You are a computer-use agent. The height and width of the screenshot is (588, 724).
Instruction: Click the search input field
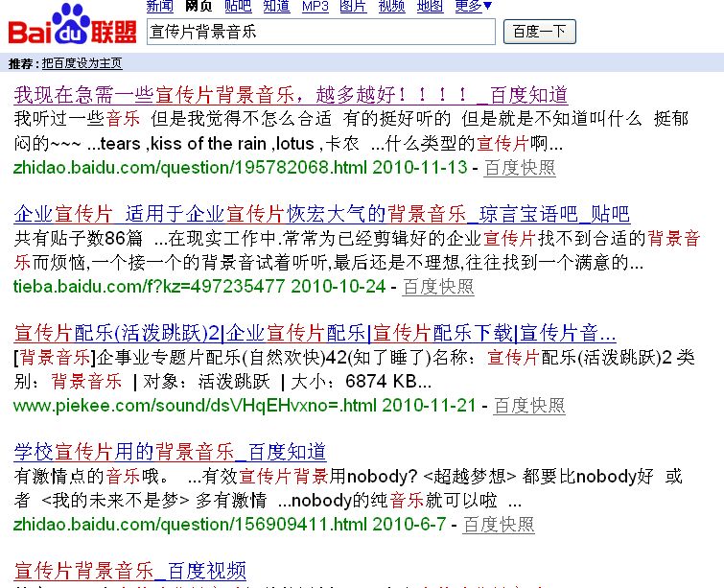click(321, 32)
